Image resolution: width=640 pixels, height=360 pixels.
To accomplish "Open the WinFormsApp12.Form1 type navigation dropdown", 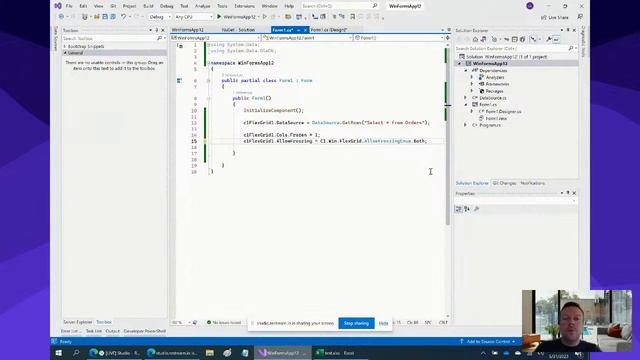I will (307, 38).
